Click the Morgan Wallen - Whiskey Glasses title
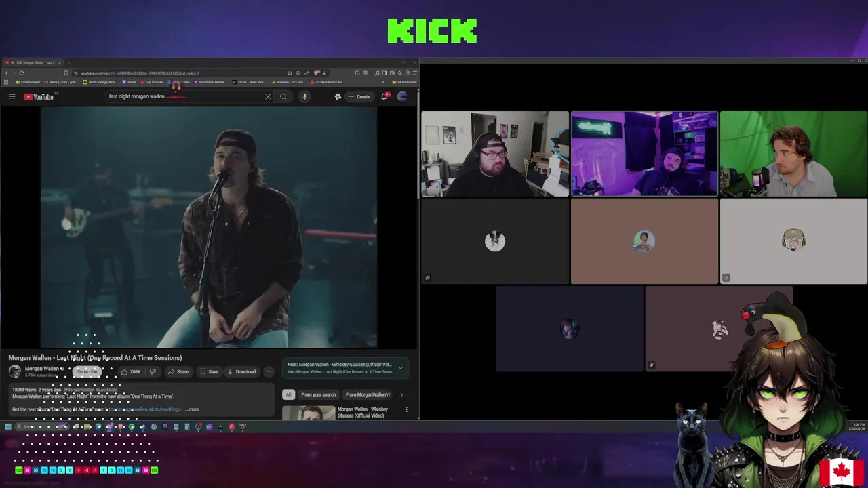Image resolution: width=868 pixels, height=488 pixels. [x=363, y=412]
